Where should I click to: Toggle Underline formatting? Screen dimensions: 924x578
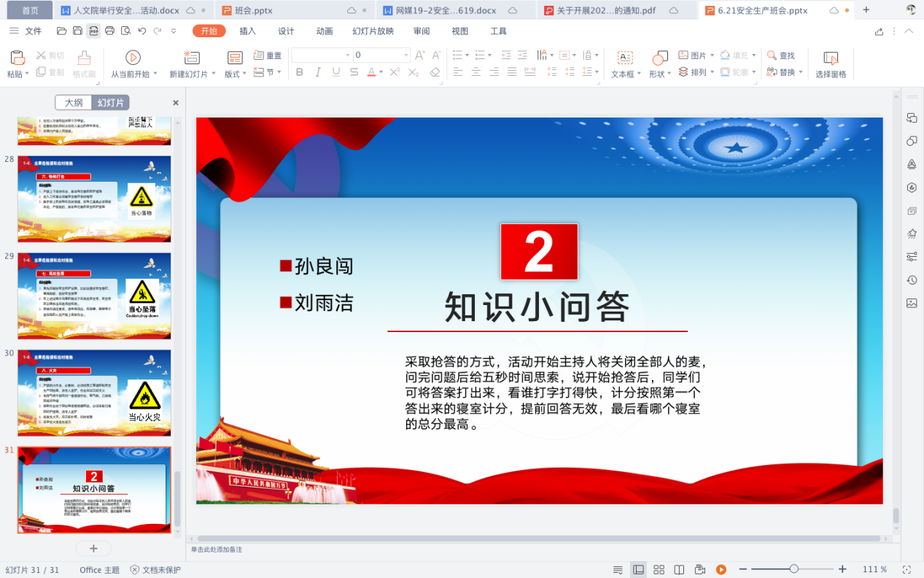point(335,72)
